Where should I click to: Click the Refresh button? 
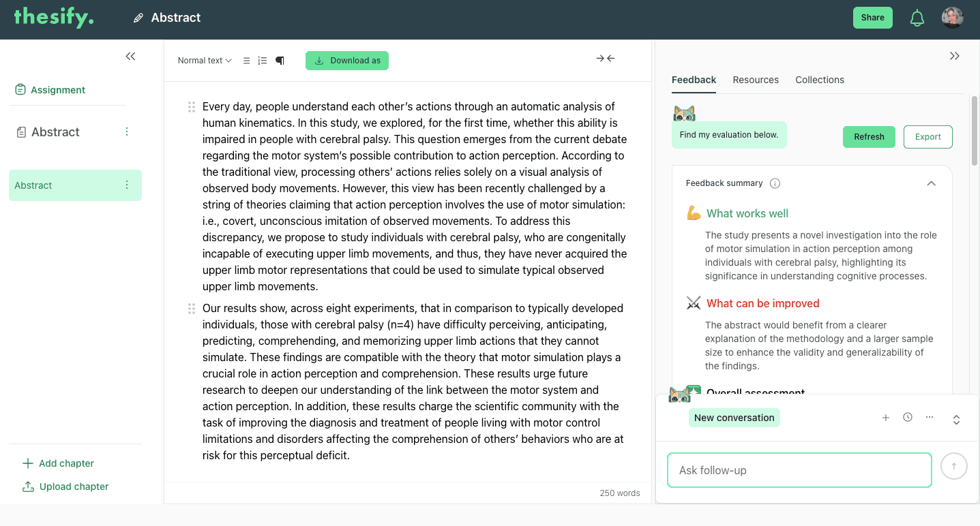point(869,137)
